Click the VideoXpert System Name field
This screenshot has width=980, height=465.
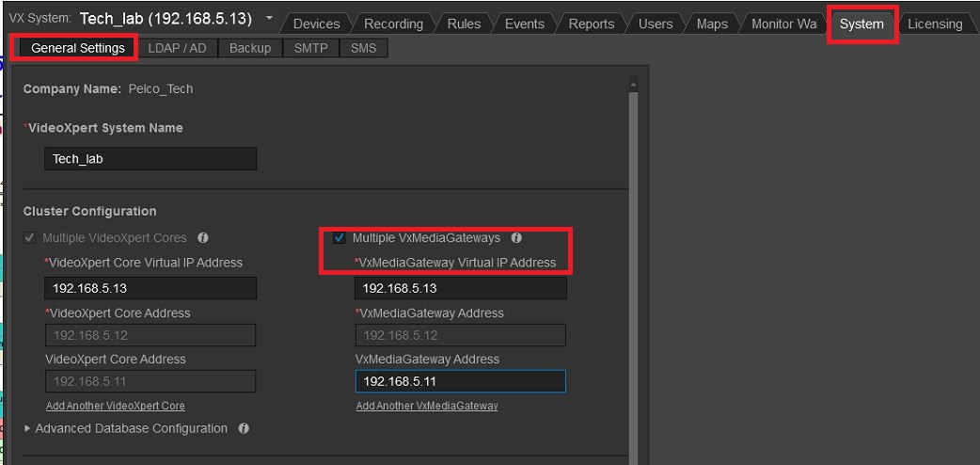(150, 159)
